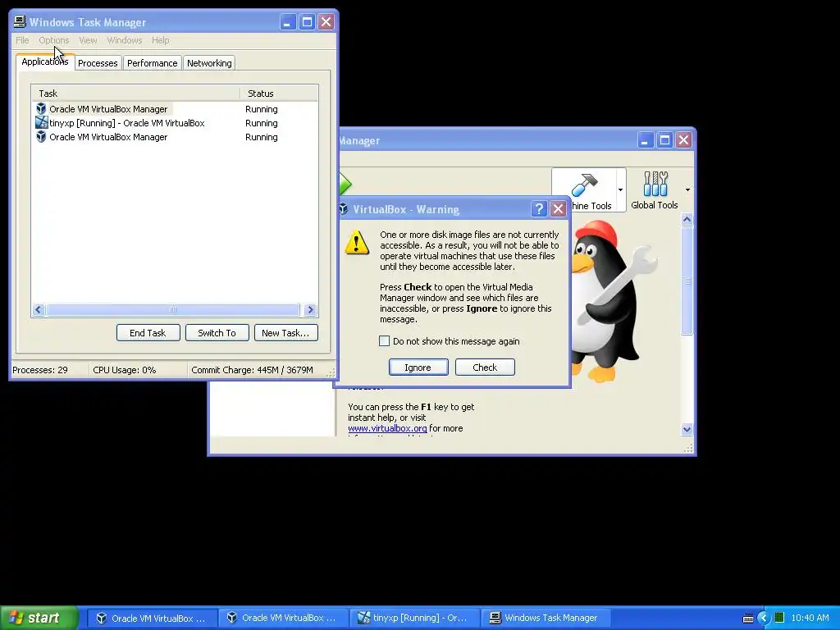Screen dimensions: 840x630
Task: Open the www.virtualbox.org link
Action: pos(387,428)
